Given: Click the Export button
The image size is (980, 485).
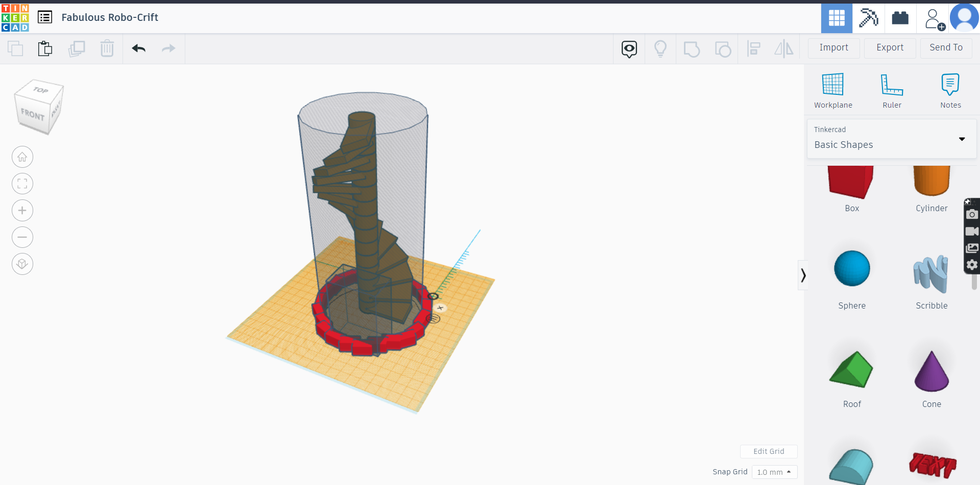Looking at the screenshot, I should pos(889,47).
